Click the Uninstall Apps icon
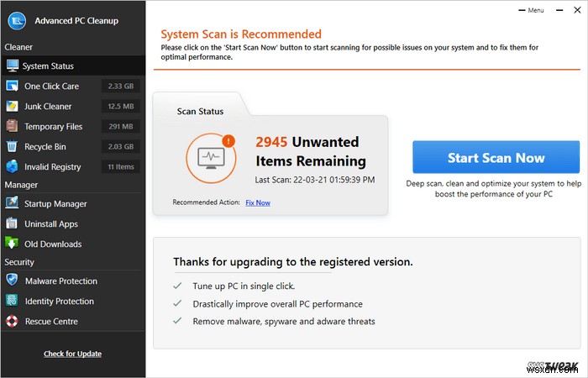The image size is (588, 378). click(x=12, y=223)
